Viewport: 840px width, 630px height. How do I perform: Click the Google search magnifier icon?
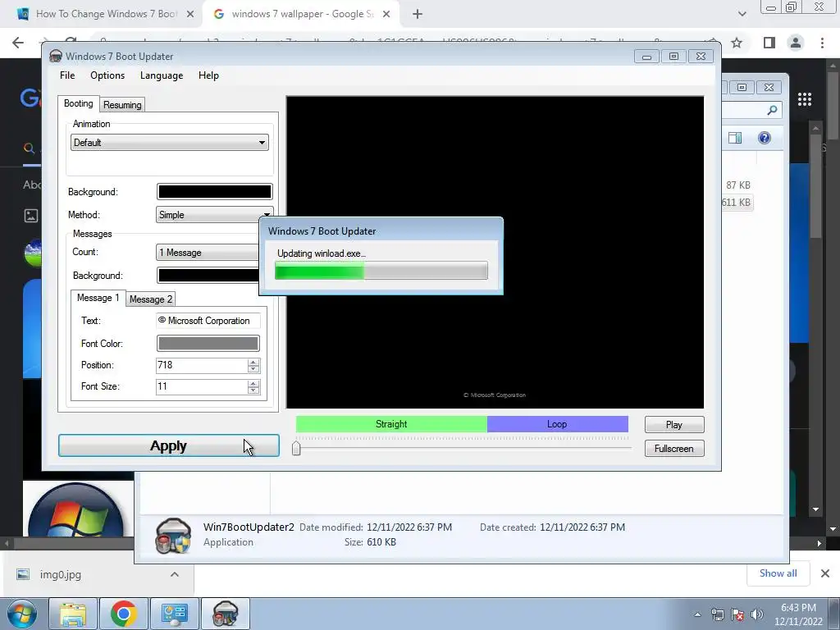click(29, 148)
